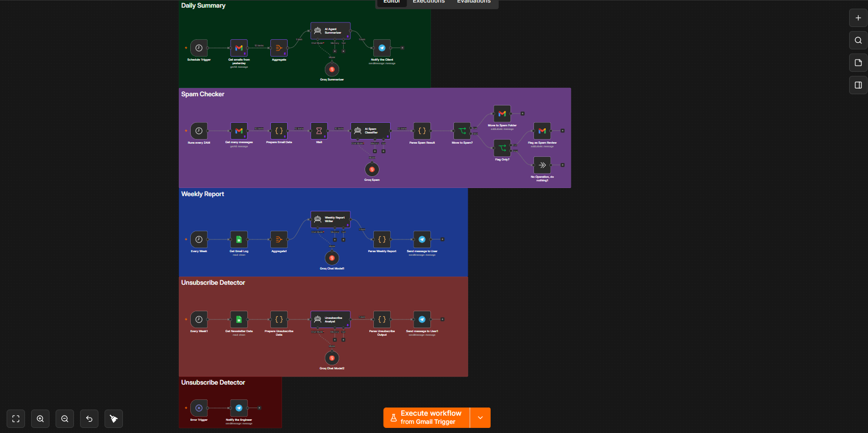Fit the workflow to view
This screenshot has height=433, width=868.
click(16, 419)
